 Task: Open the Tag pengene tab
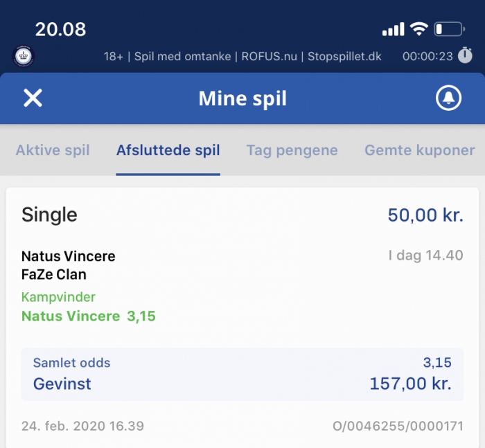pyautogui.click(x=292, y=150)
